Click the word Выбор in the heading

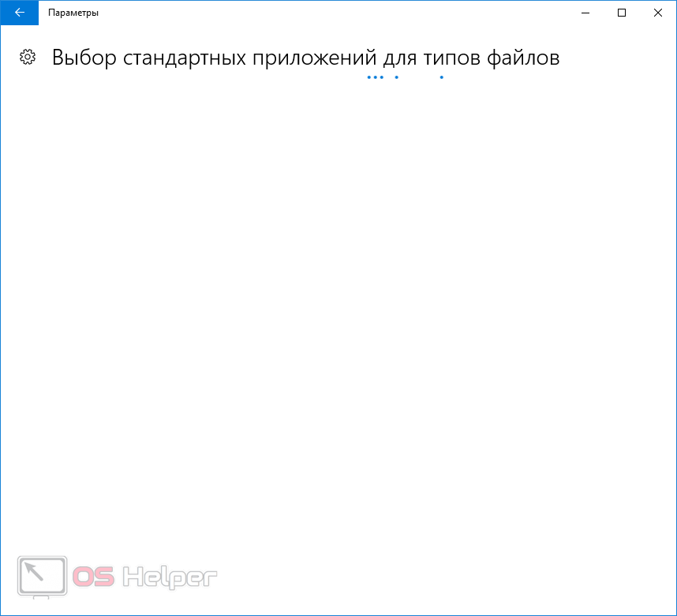(x=81, y=58)
